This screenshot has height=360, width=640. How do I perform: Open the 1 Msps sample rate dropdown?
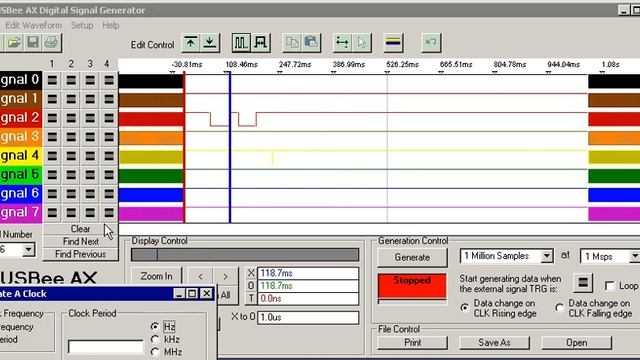tap(634, 256)
